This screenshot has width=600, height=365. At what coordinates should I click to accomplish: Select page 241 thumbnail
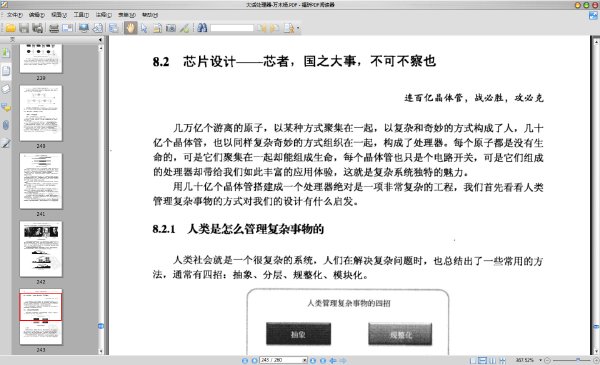[41, 181]
